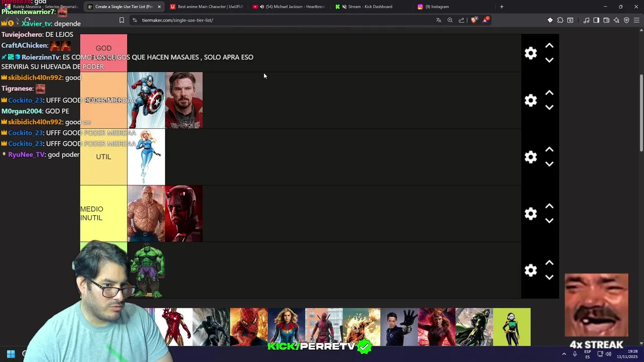Open the extensions puzzle piece icon
The height and width of the screenshot is (362, 644).
(560, 20)
